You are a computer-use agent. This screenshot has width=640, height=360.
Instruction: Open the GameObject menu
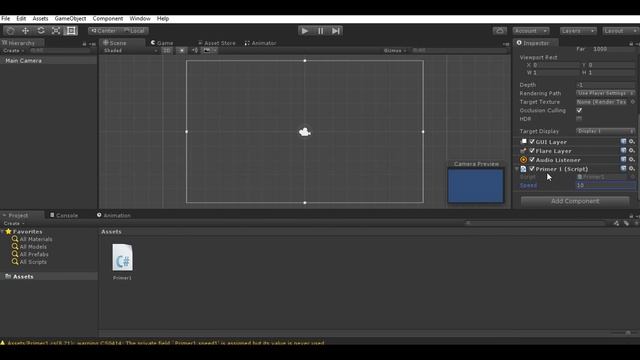pyautogui.click(x=70, y=18)
